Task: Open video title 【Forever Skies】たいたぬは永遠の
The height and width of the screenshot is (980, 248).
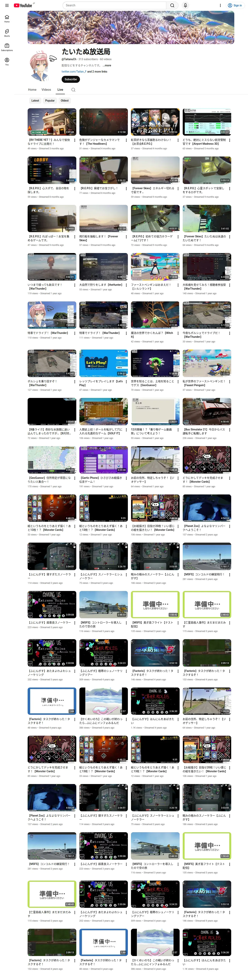Action: click(204, 239)
